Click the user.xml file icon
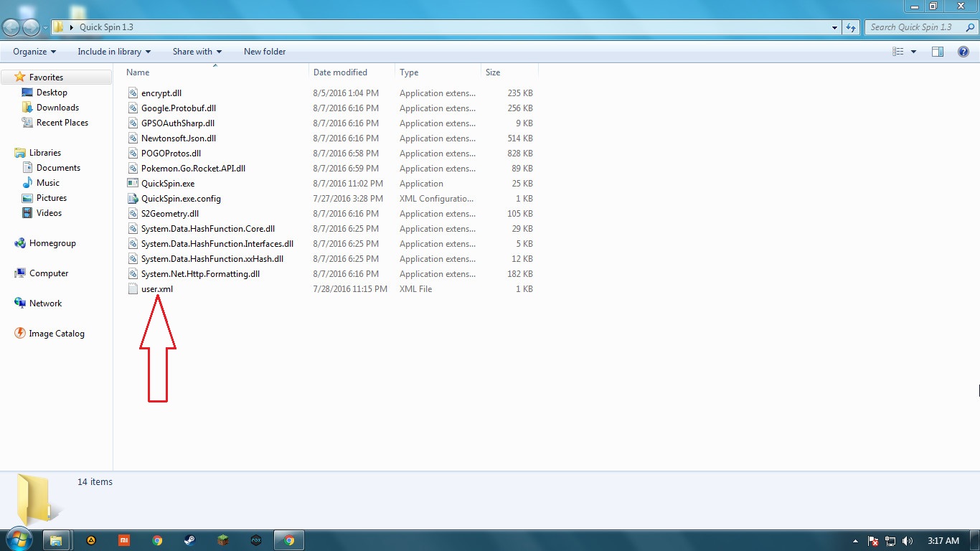This screenshot has width=980, height=551. [x=132, y=289]
